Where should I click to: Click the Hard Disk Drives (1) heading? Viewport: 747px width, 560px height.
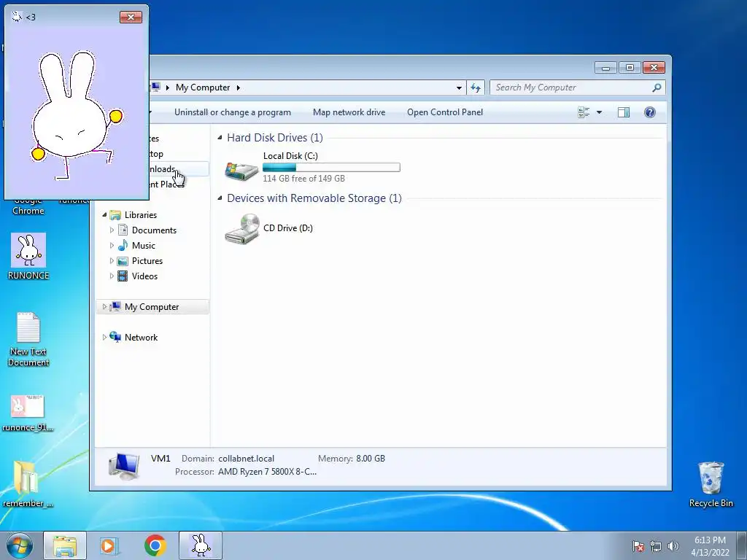click(x=275, y=138)
